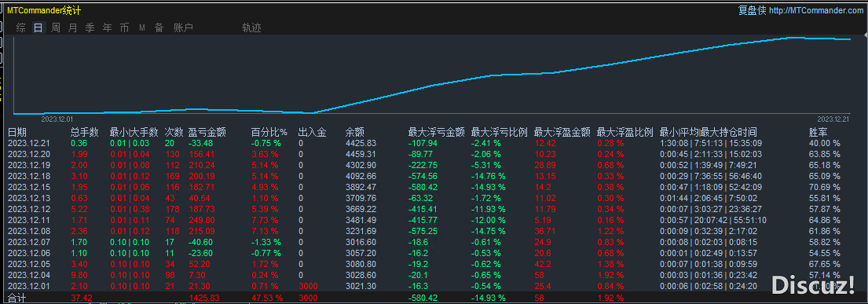Viewport: 868px width, 304px height.
Task: Open the http://MTCommander.com link
Action: (x=815, y=10)
